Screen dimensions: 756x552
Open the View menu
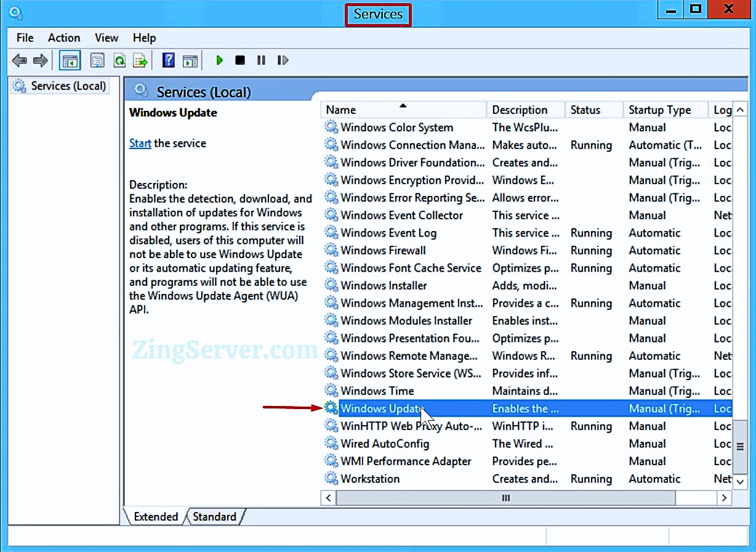point(107,38)
